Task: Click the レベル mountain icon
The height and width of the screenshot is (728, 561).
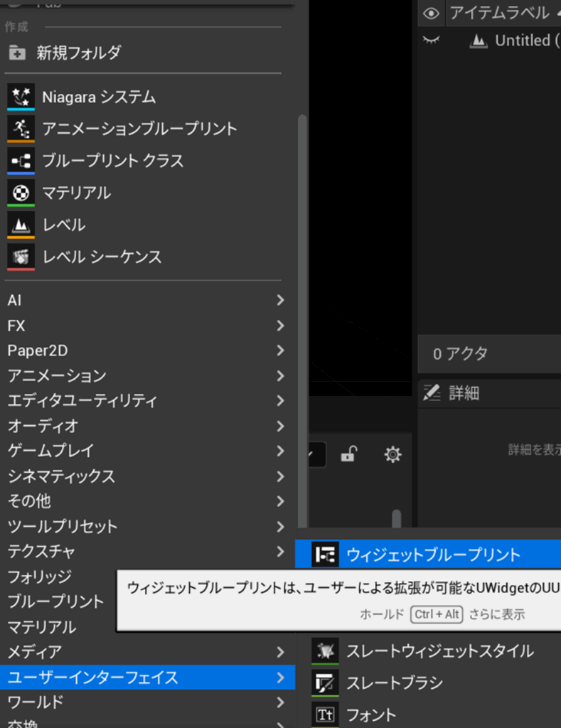Action: [21, 225]
